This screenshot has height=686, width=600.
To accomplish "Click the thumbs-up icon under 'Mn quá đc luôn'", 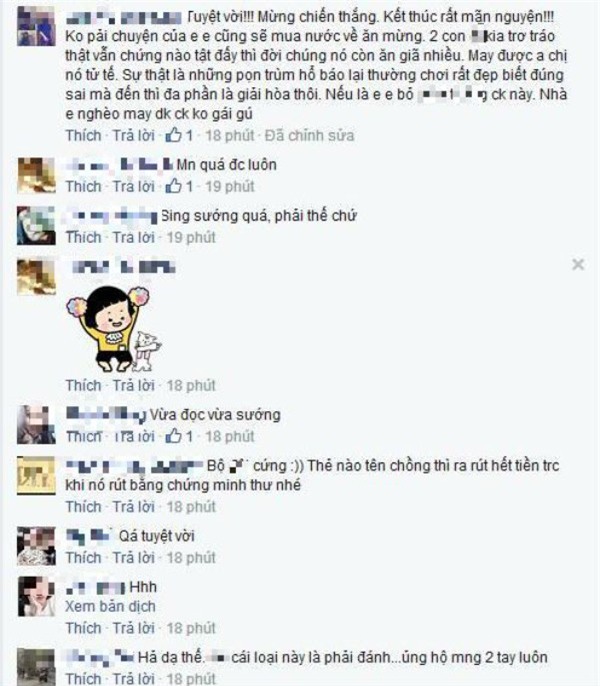I will [x=173, y=186].
